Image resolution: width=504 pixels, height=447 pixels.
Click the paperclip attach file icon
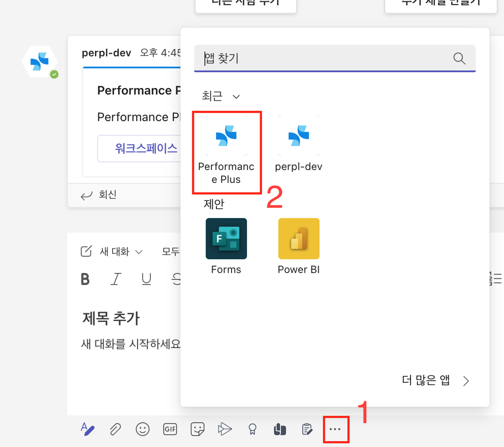(x=115, y=429)
